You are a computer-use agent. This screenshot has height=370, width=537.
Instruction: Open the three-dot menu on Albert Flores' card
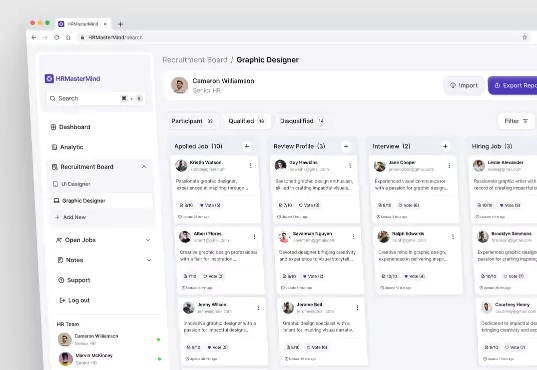coord(254,236)
